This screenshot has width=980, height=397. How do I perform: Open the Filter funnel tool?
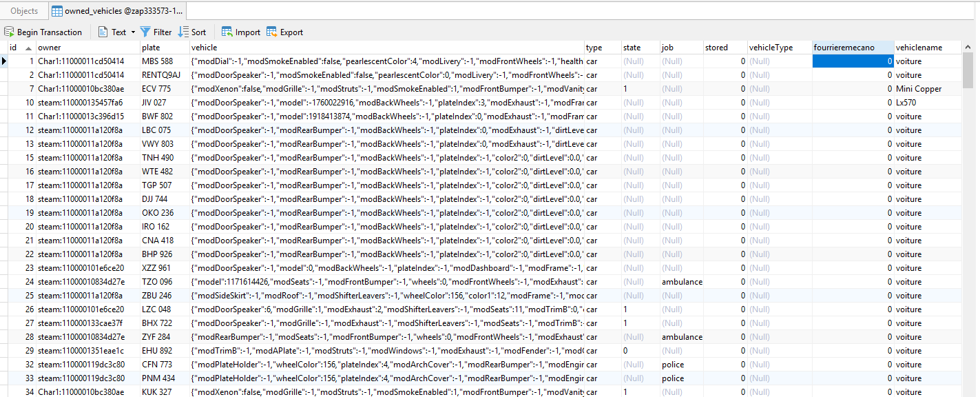coord(145,32)
